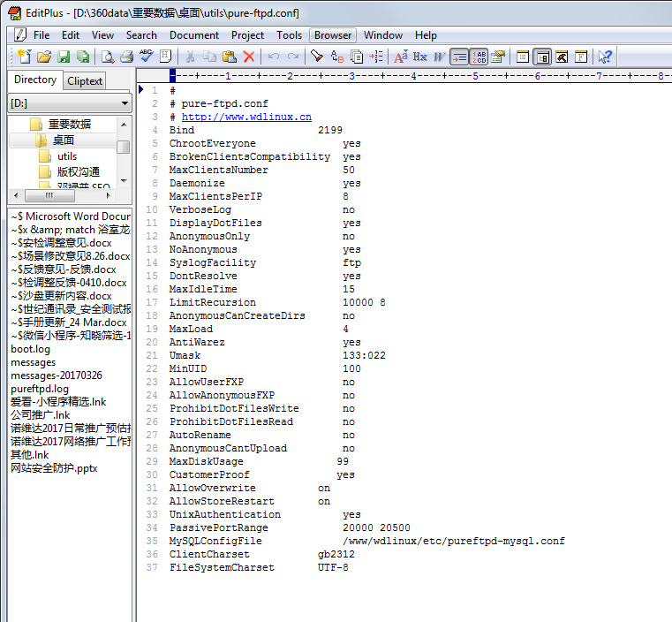Click the Full Screen icon
This screenshot has width=672, height=622.
pos(581,57)
